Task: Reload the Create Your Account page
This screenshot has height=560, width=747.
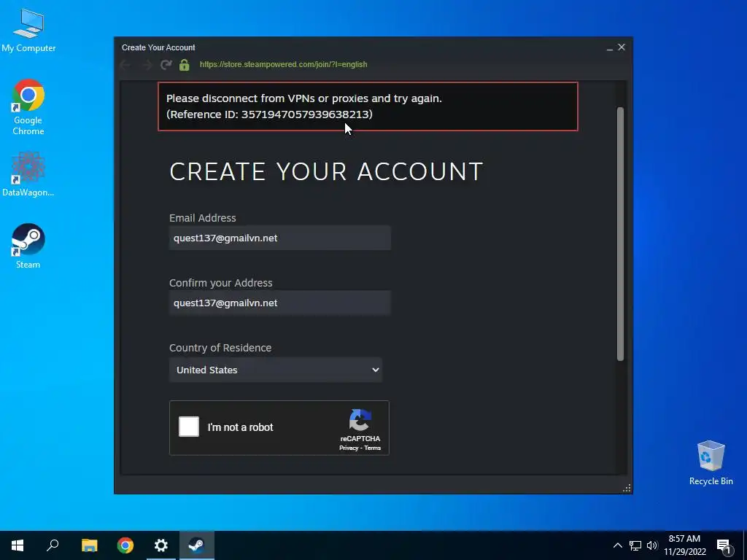Action: click(x=166, y=65)
